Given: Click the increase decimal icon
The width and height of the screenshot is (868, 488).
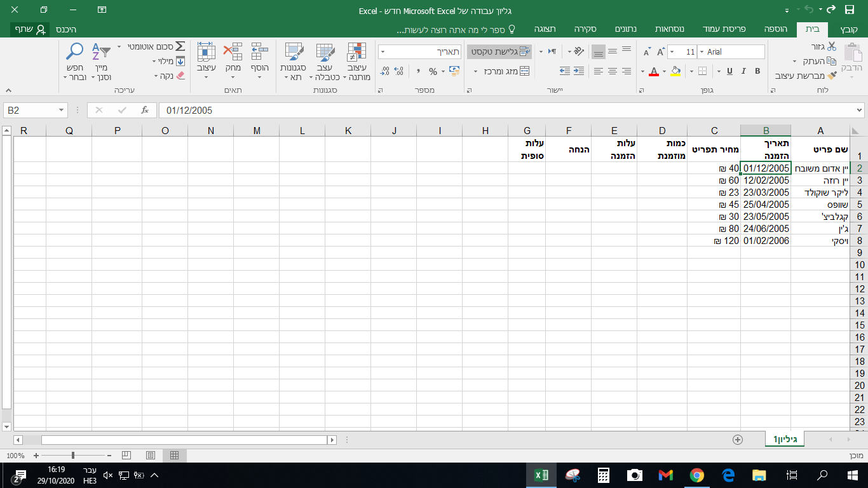Looking at the screenshot, I should point(399,72).
